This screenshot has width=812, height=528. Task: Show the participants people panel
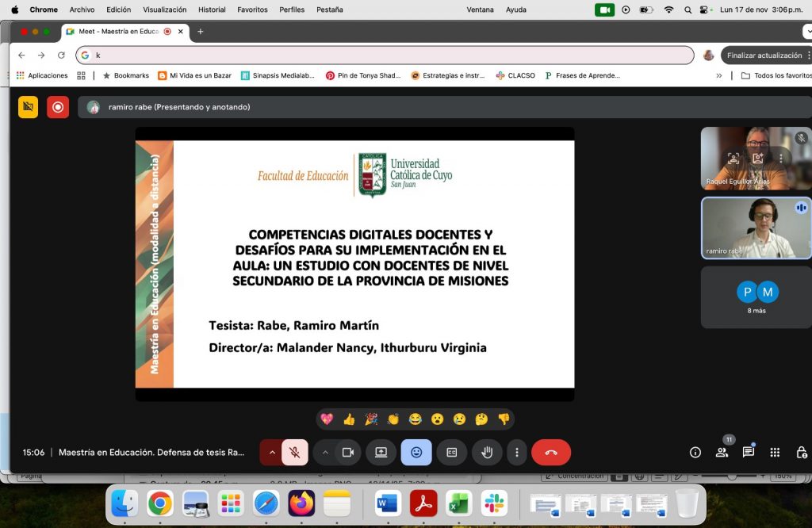click(722, 452)
